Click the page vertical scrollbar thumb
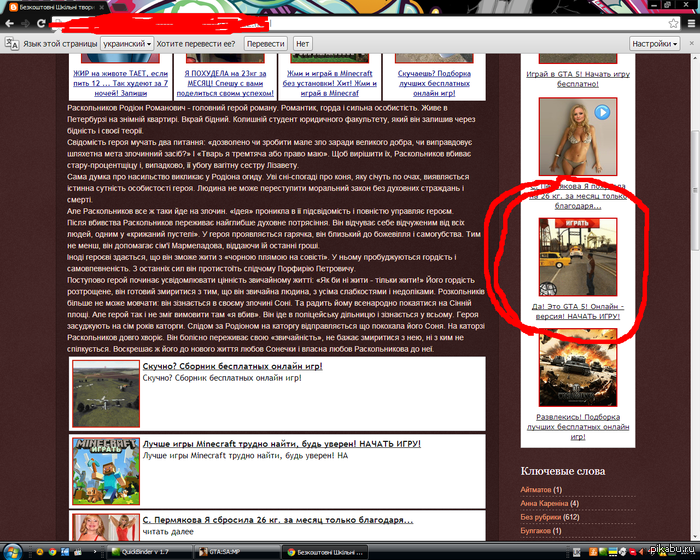 click(695, 190)
